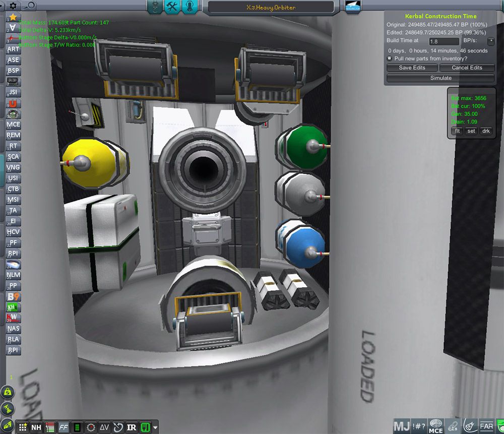Click the FF toolbar icon

[64, 427]
